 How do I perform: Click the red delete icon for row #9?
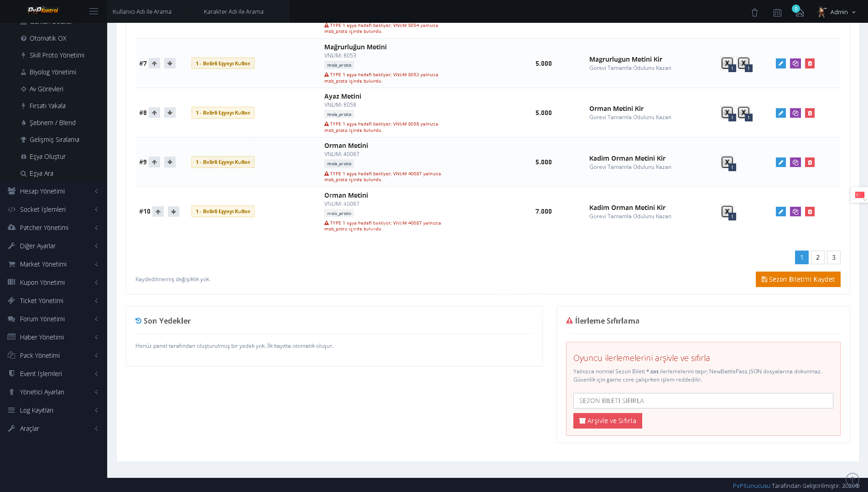coord(810,162)
